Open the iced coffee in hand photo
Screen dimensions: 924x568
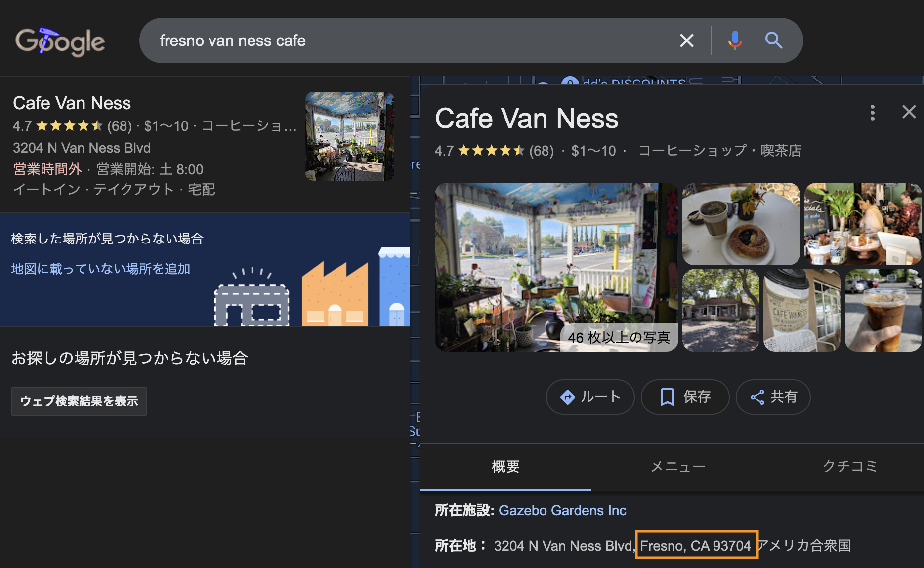pyautogui.click(x=883, y=310)
